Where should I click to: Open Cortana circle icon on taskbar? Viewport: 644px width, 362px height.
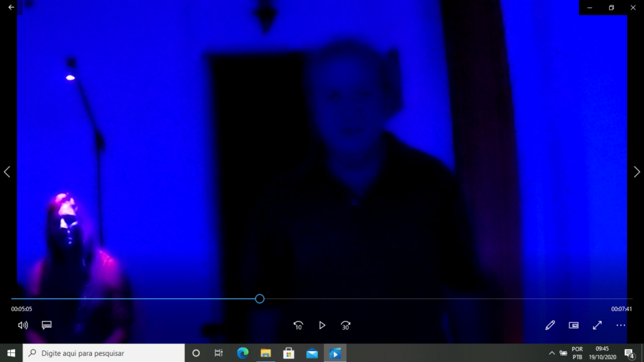click(196, 353)
